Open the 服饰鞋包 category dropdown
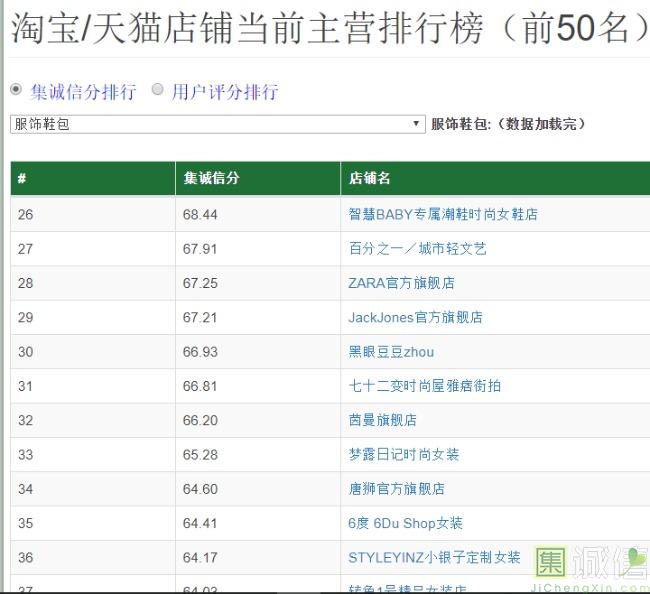 pos(217,124)
